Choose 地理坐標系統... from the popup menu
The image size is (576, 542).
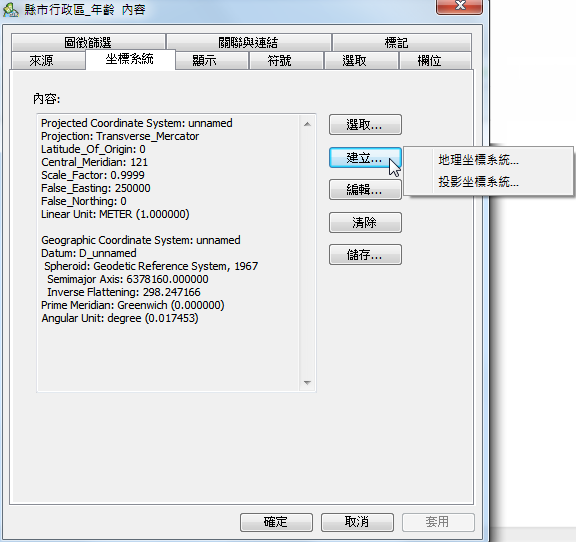478,160
